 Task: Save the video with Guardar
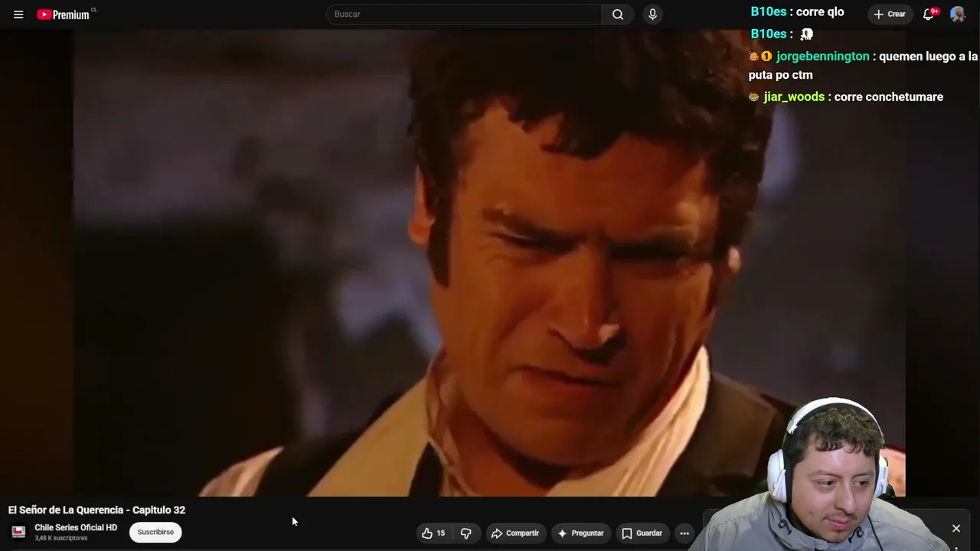[642, 533]
